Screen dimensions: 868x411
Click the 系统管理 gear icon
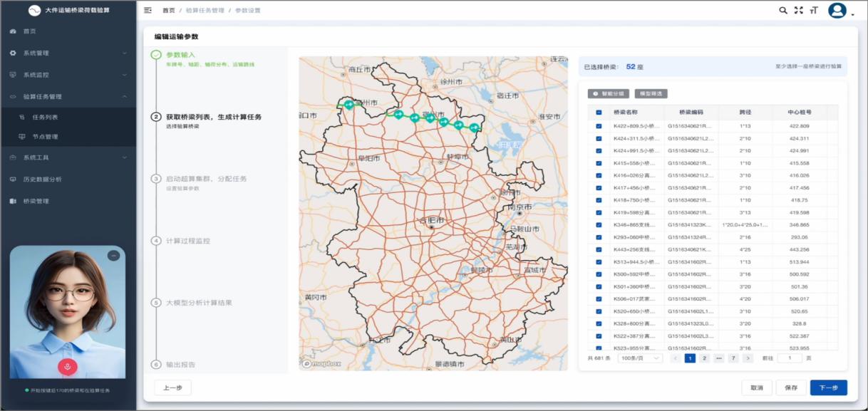(13, 53)
